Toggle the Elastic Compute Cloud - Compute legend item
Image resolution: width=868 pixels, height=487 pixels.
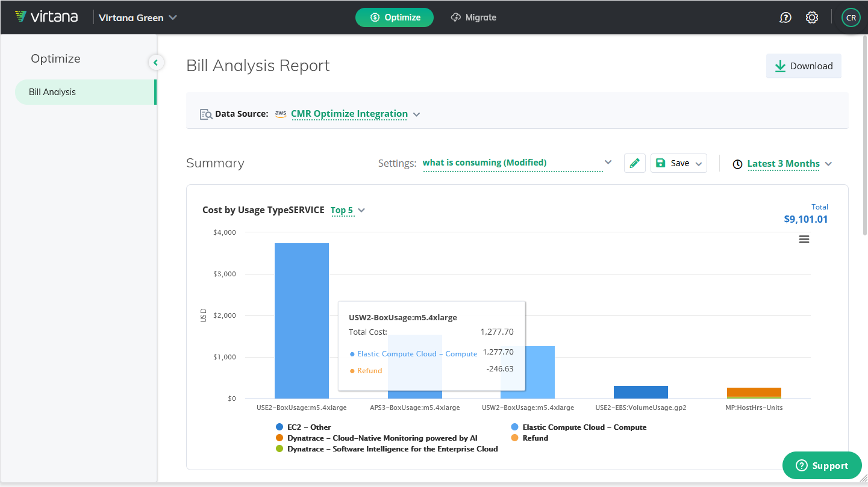pyautogui.click(x=578, y=427)
